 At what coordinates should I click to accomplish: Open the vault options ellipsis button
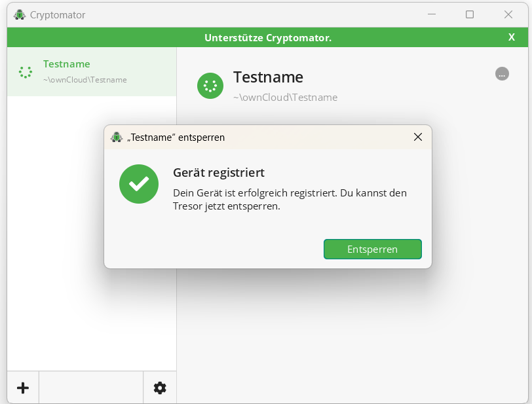click(502, 73)
